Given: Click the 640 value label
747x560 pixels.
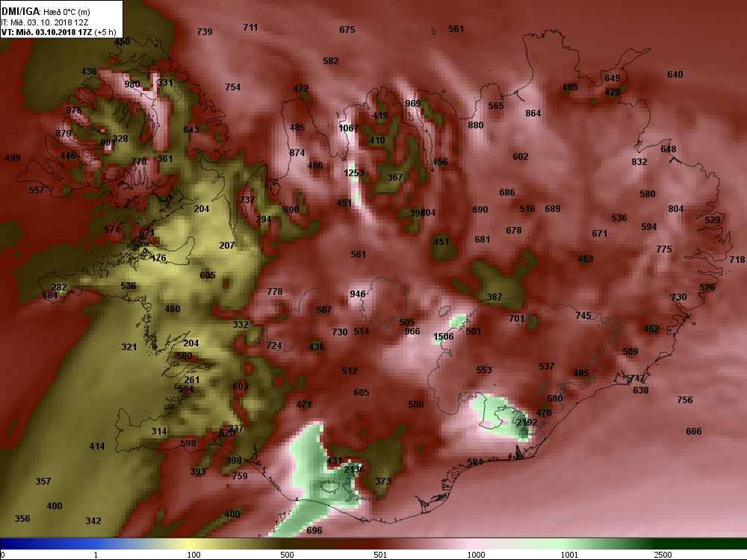Looking at the screenshot, I should [675, 74].
